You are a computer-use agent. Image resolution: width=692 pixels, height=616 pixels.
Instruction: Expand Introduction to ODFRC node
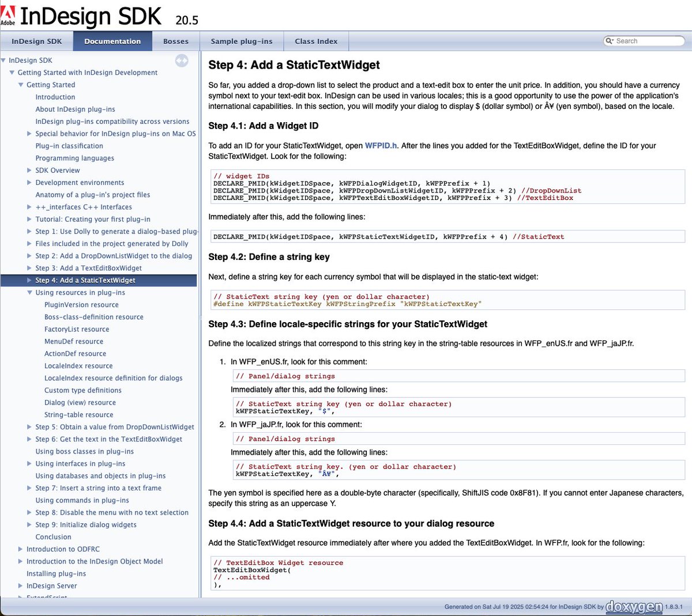click(x=21, y=549)
